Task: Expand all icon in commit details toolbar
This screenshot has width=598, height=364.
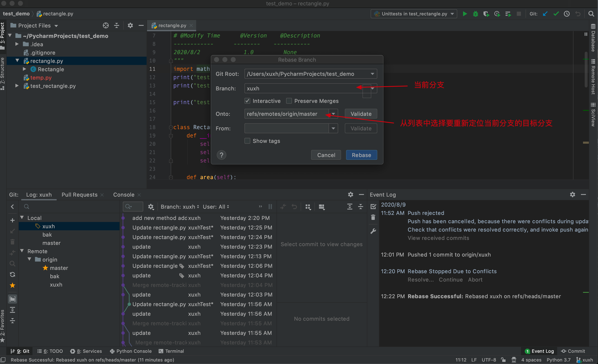Action: tap(350, 207)
